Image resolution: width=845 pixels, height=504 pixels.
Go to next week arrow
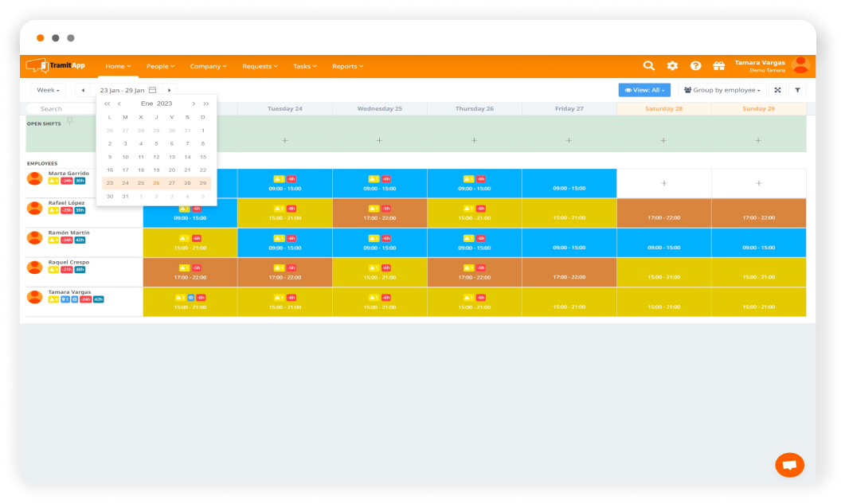[169, 91]
